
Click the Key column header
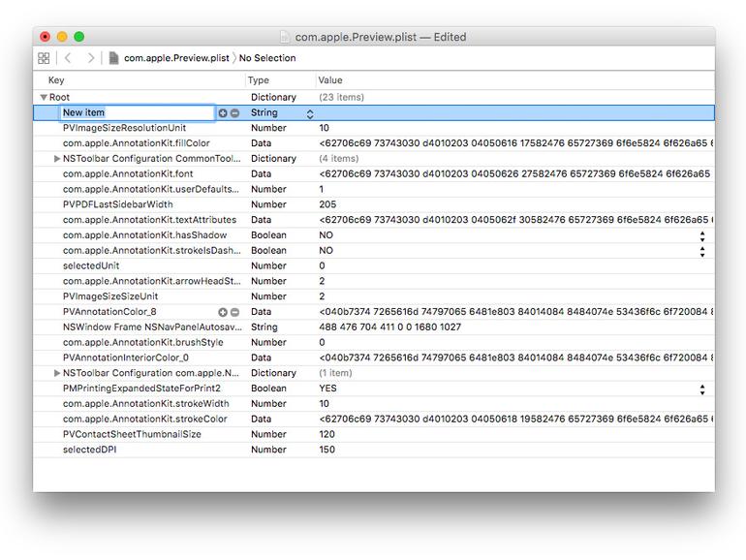[56, 80]
